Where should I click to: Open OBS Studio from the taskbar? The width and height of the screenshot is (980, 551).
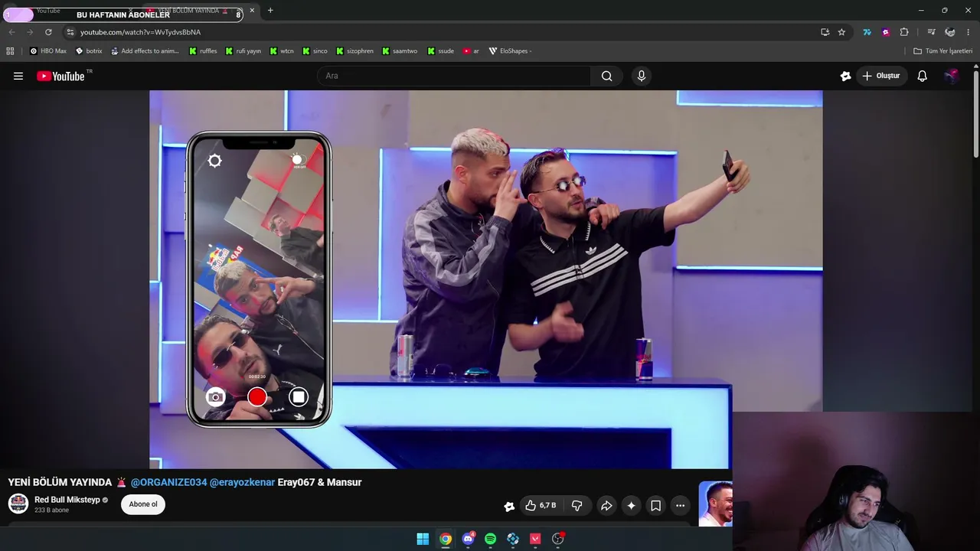point(558,539)
